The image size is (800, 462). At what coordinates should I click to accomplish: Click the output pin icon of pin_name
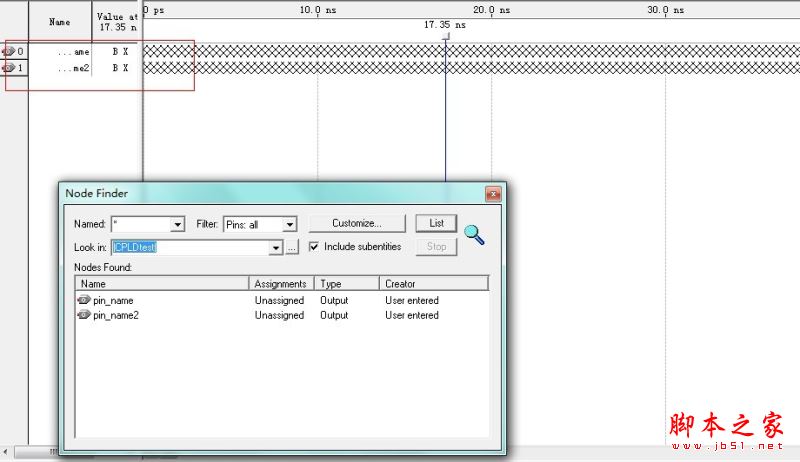pos(84,300)
